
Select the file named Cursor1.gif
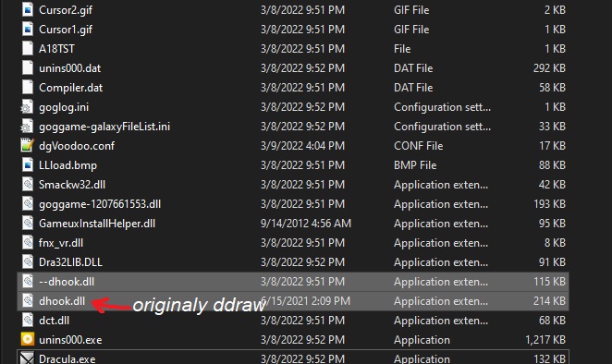[x=66, y=30]
